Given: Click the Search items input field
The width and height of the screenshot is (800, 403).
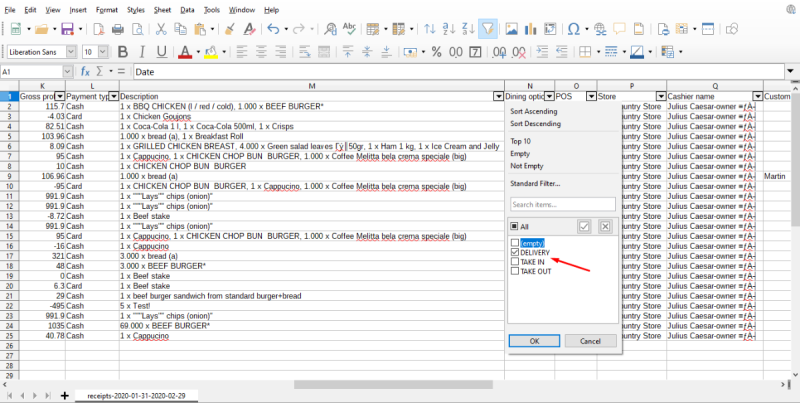Looking at the screenshot, I should [562, 204].
